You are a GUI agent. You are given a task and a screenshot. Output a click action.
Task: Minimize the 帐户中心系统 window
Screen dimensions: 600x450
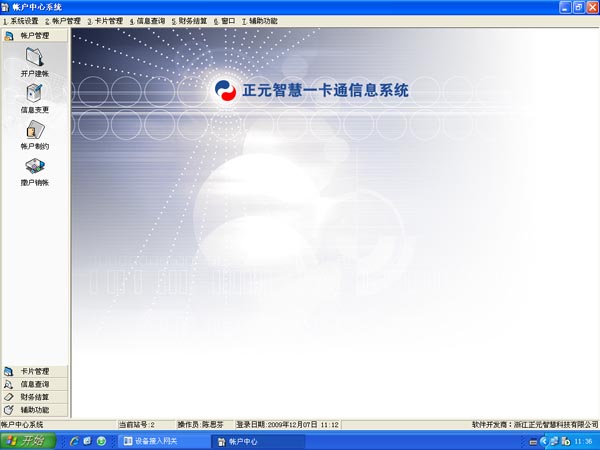[565, 7]
